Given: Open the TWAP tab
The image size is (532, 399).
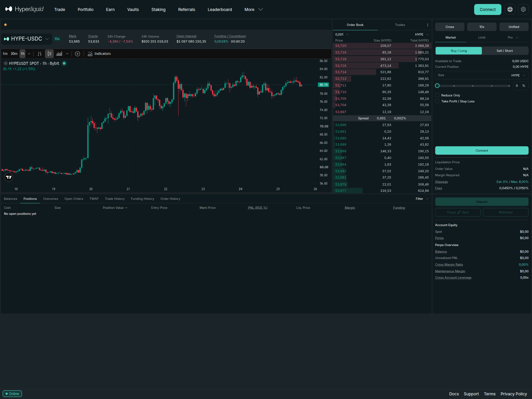Looking at the screenshot, I should (94, 199).
